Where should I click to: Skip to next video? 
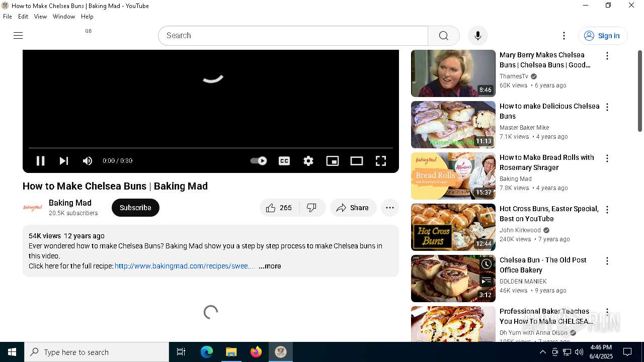[x=64, y=161]
